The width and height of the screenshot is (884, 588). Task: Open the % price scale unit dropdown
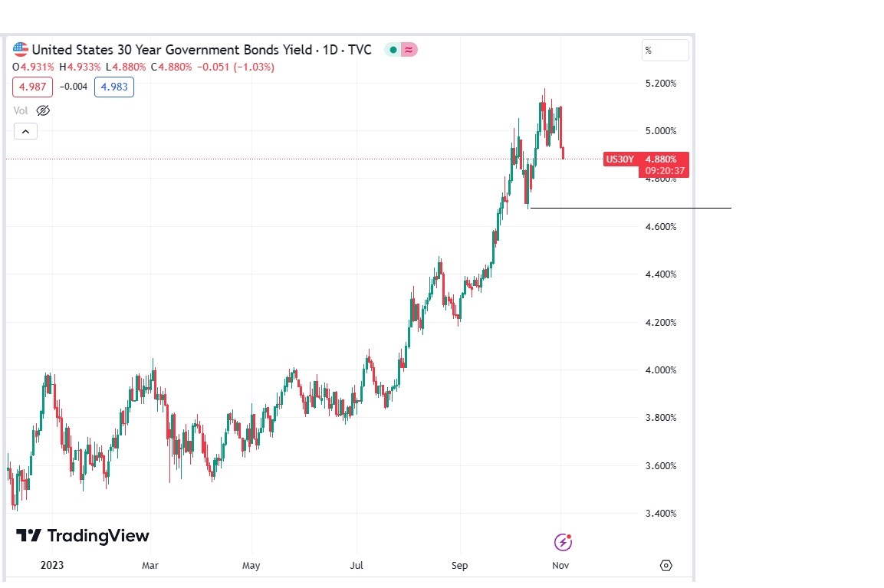[x=665, y=51]
